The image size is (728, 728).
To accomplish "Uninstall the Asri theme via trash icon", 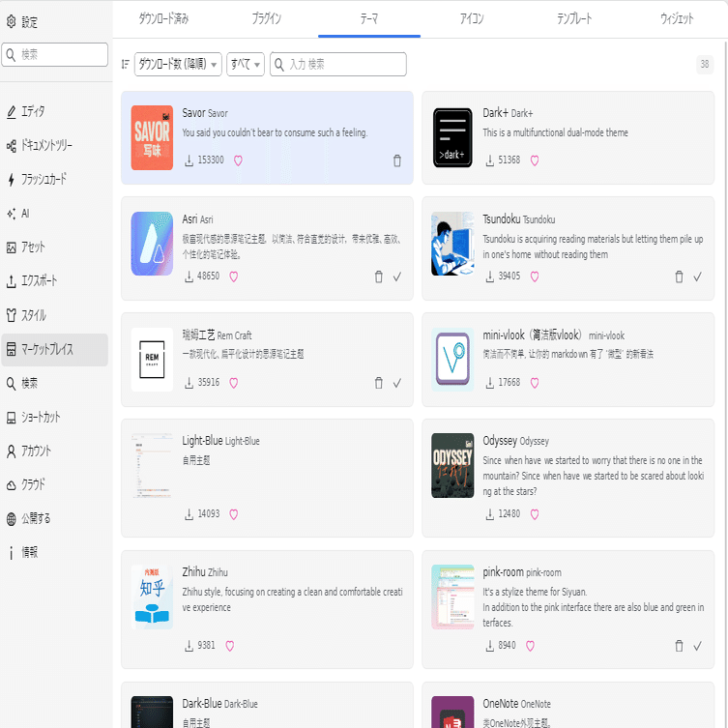I will pos(378,277).
